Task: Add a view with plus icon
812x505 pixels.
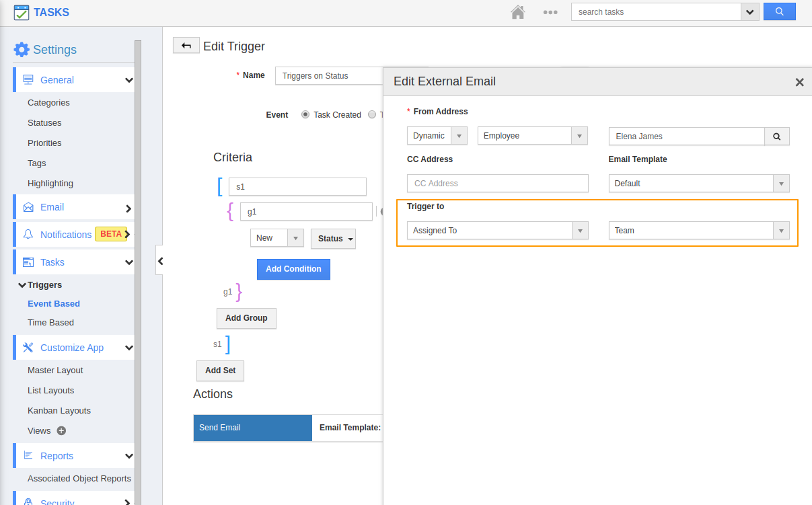Action: [61, 431]
